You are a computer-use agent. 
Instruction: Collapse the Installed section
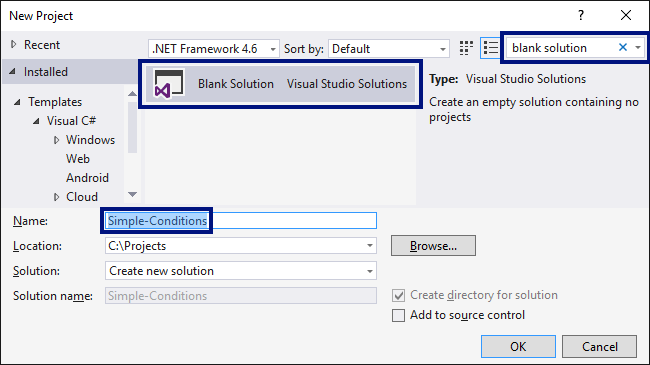pyautogui.click(x=12, y=72)
